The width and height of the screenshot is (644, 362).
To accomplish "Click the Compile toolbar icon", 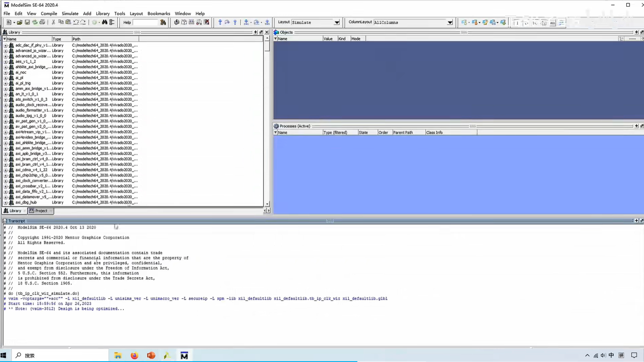I will [177, 22].
